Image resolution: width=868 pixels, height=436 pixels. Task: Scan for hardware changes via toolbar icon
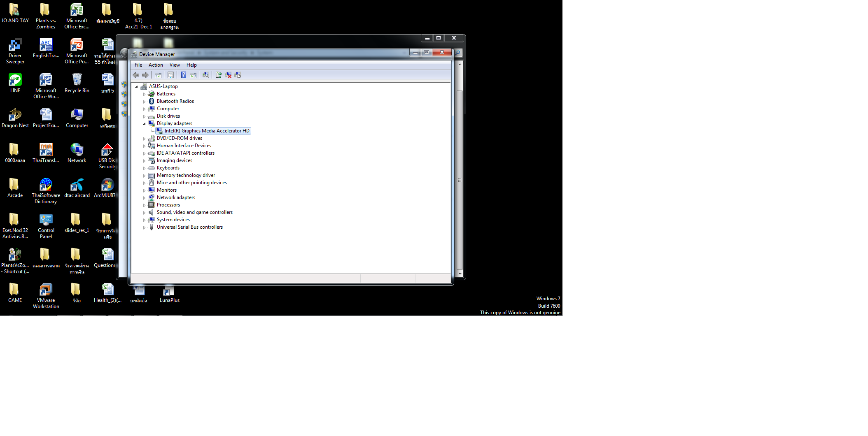tap(205, 75)
